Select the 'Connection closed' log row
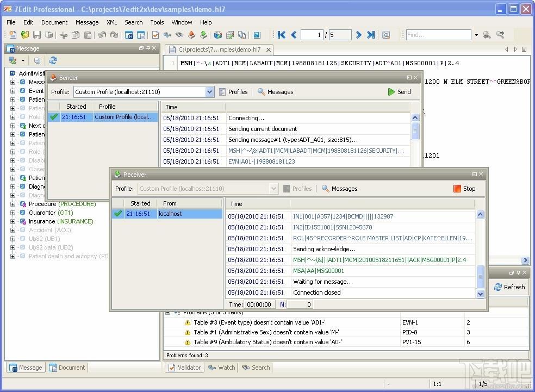 (x=351, y=293)
